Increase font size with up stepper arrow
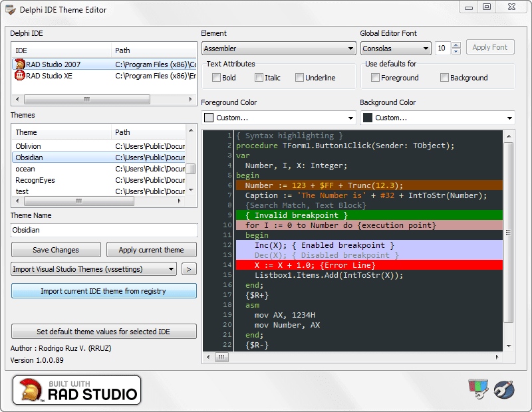 point(456,45)
